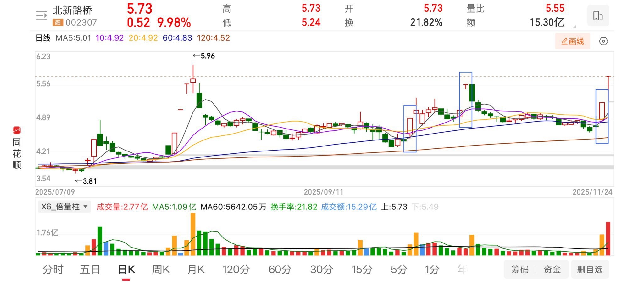Switch to the 5分 tab
The image size is (644, 297).
click(399, 269)
